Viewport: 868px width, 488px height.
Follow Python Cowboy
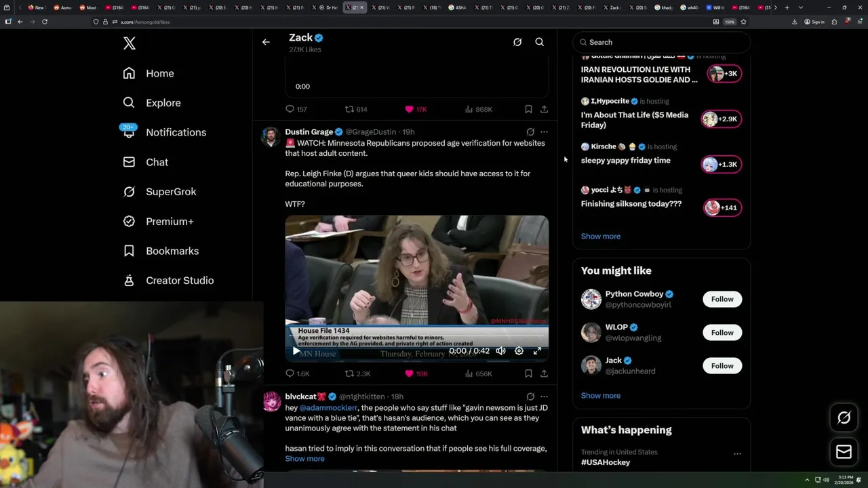tap(722, 299)
